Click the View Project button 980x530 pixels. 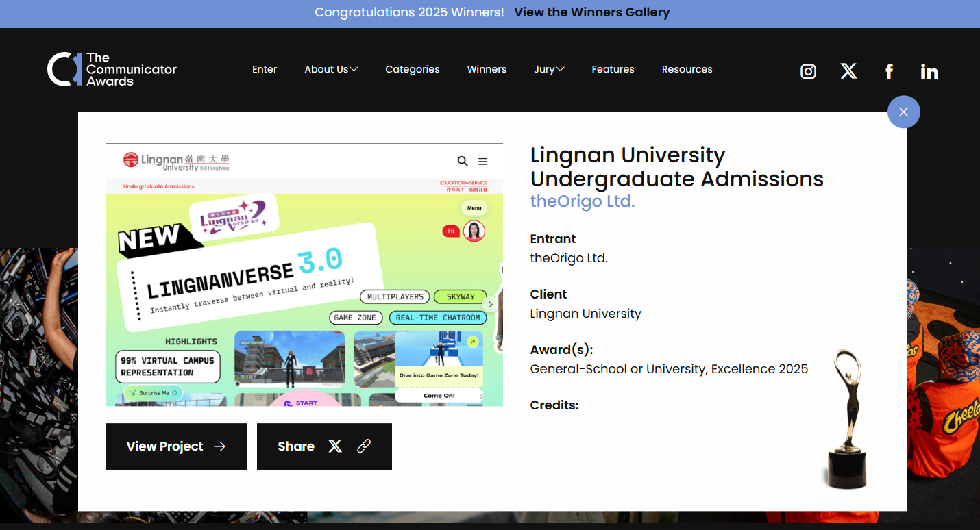pos(175,446)
